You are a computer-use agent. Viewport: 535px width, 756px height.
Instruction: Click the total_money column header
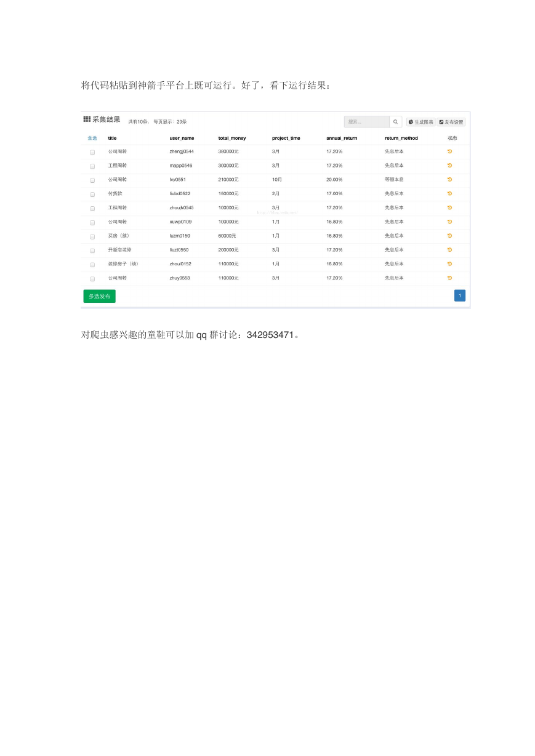tap(232, 138)
